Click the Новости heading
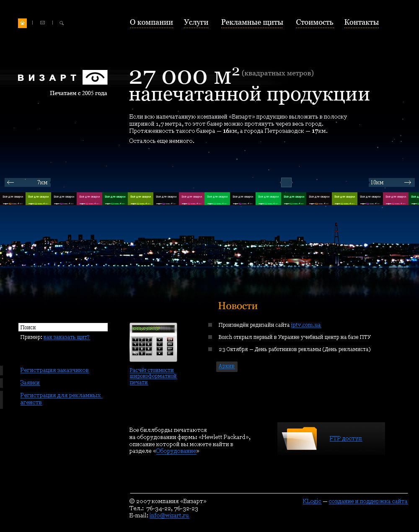419x532 pixels. click(x=238, y=306)
